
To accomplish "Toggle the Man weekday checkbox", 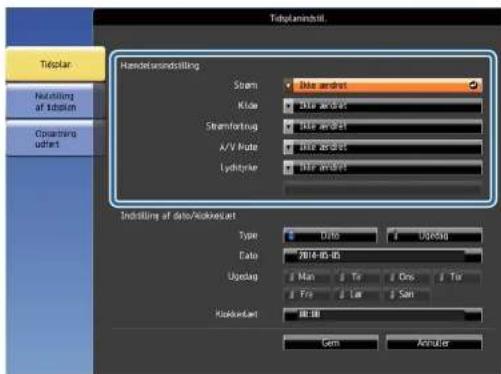I will (x=306, y=277).
